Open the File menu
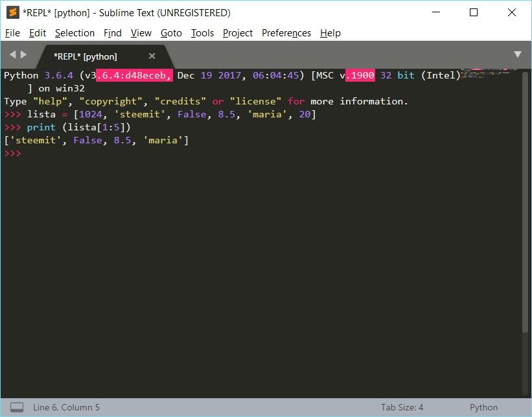Screen dimensions: 532x417 (12, 33)
